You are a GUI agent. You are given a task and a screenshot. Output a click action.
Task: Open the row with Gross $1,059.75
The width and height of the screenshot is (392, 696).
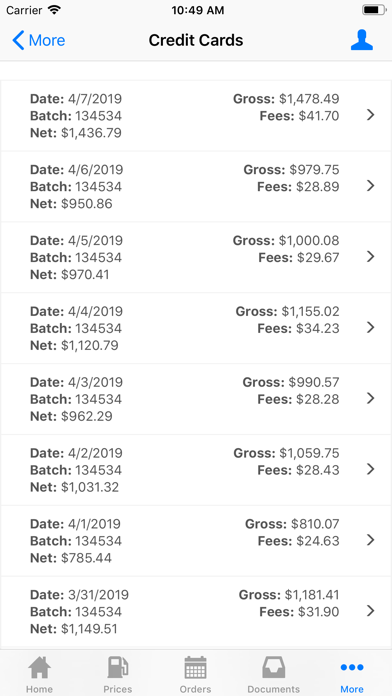tap(196, 470)
